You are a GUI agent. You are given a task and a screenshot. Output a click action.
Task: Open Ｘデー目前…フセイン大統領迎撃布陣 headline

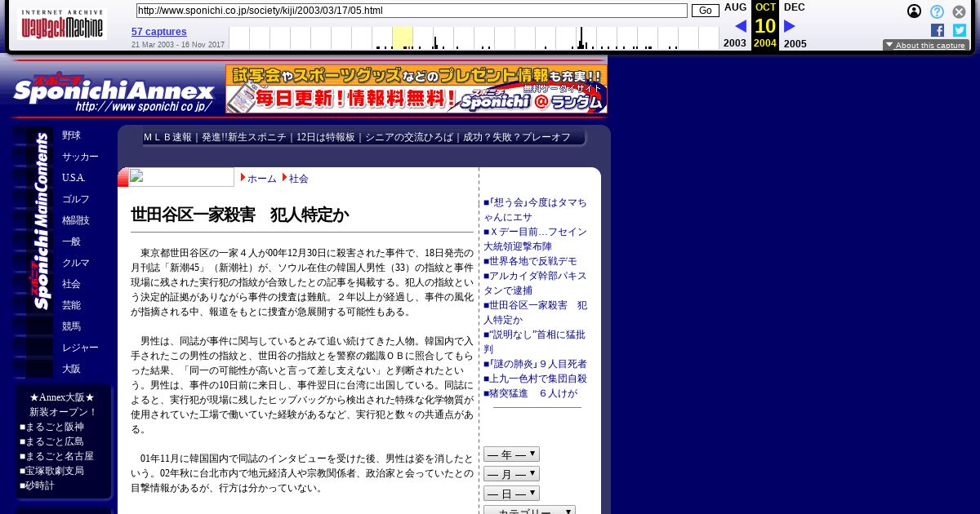point(535,239)
